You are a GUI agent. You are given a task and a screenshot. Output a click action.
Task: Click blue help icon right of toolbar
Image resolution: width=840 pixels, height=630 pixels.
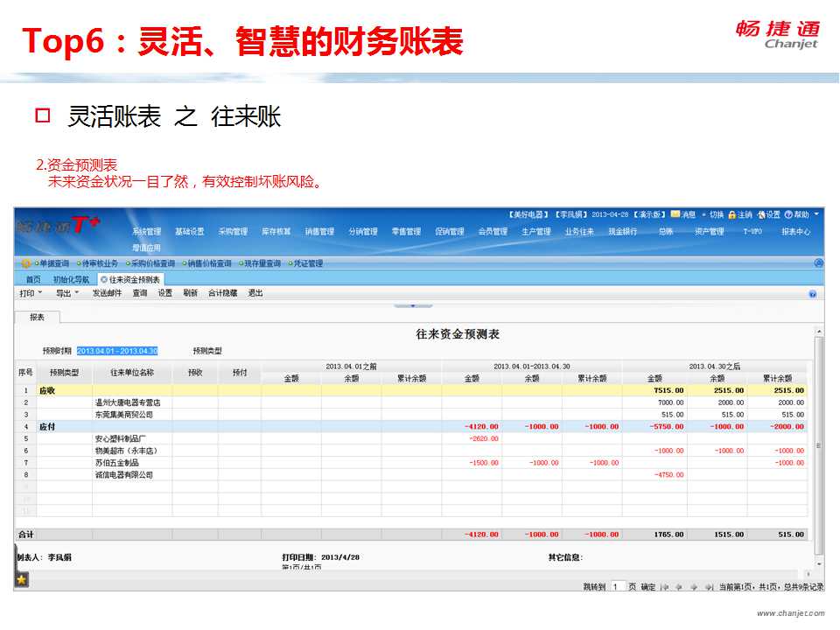coord(812,294)
